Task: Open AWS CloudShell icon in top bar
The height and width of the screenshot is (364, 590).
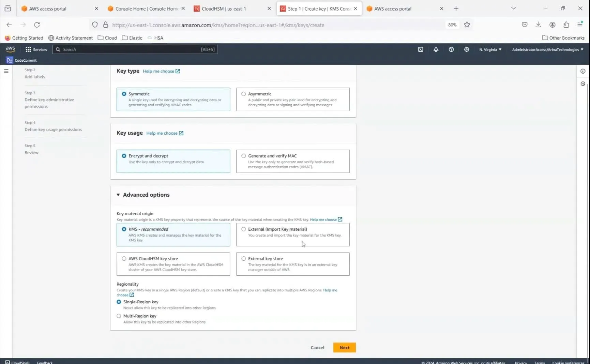Action: 421,49
